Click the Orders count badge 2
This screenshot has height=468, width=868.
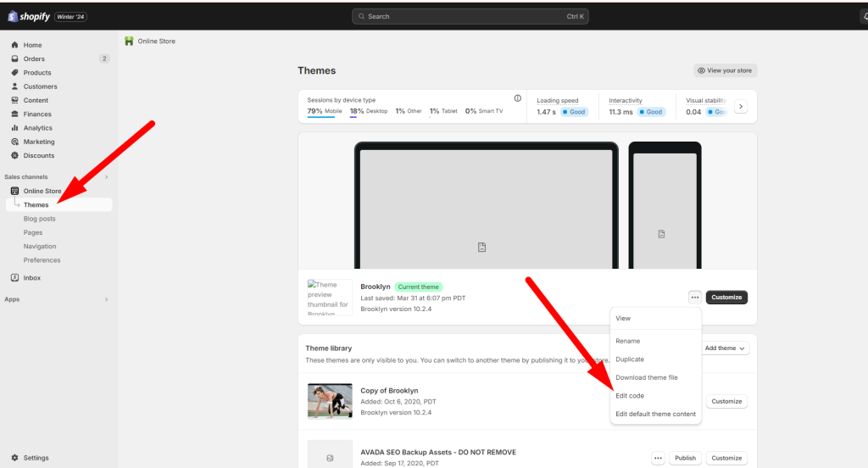click(104, 58)
